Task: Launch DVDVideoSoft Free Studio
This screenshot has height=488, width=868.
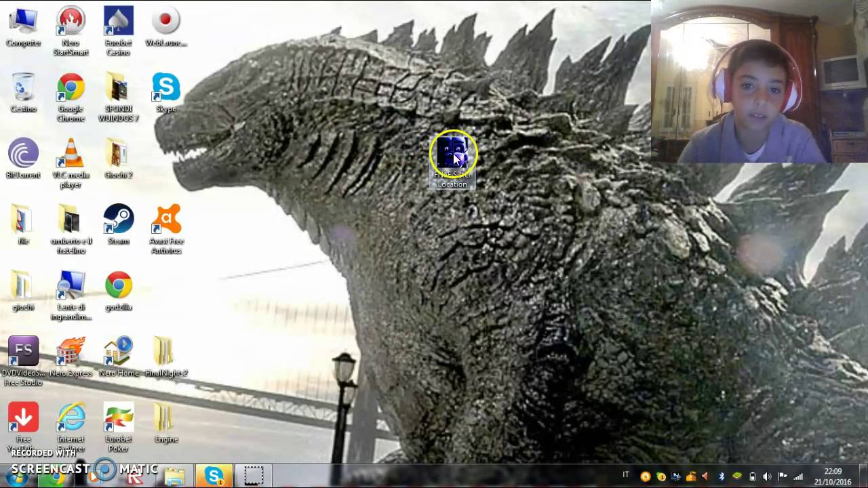Action: point(23,361)
